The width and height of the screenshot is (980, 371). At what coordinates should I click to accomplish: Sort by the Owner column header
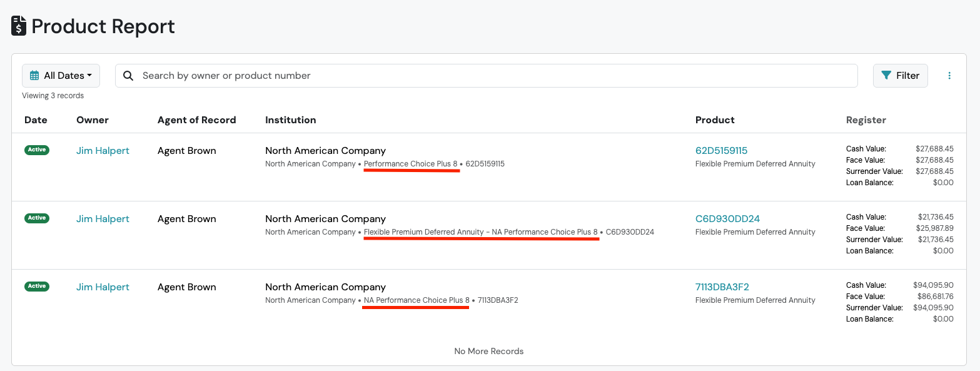pos(93,120)
